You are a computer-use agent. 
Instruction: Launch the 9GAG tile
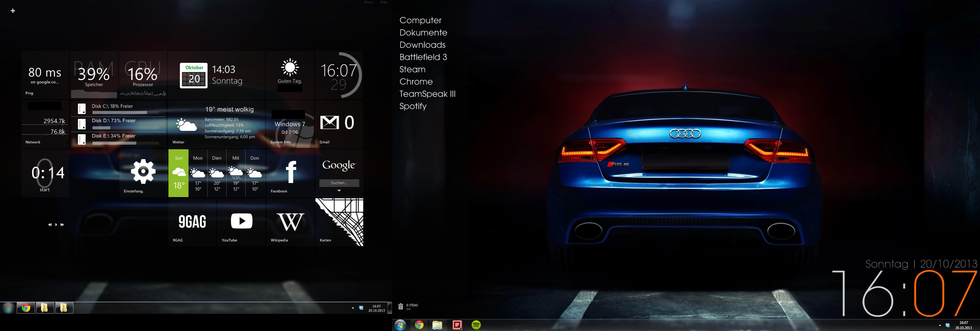pos(192,221)
